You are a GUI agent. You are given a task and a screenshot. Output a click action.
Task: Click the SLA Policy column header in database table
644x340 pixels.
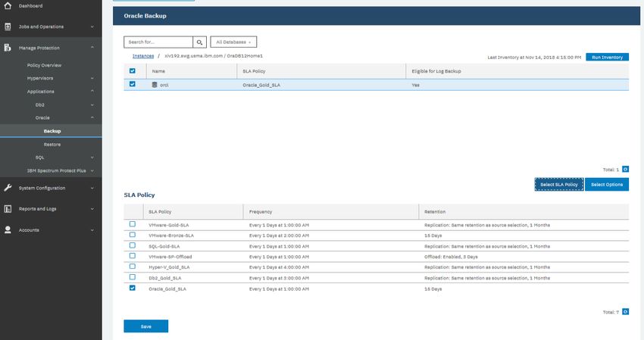tap(254, 71)
